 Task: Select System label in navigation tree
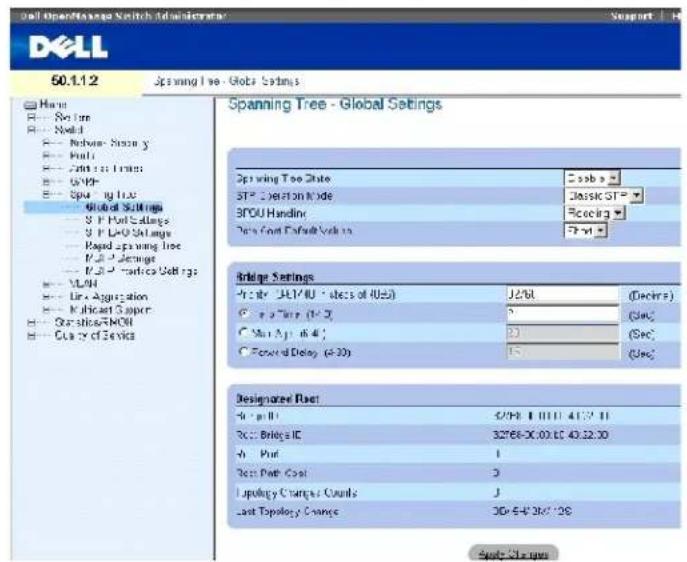[x=72, y=117]
